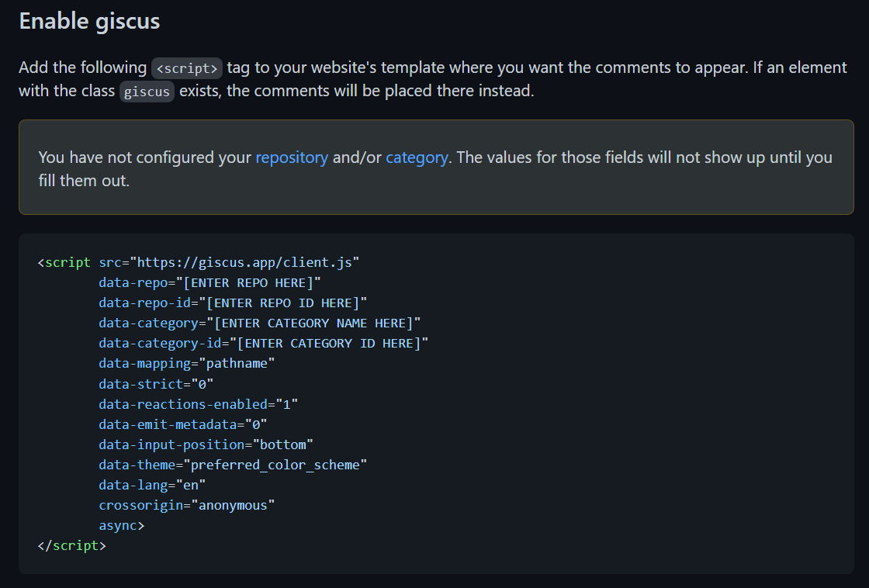Click the data-reactions-enabled="1" line
Screen dimensions: 869x588
coord(198,403)
